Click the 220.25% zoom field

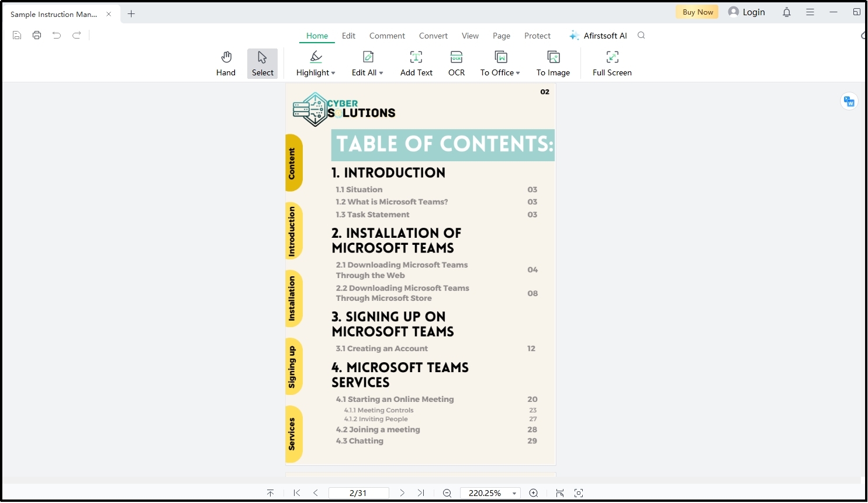tap(485, 493)
